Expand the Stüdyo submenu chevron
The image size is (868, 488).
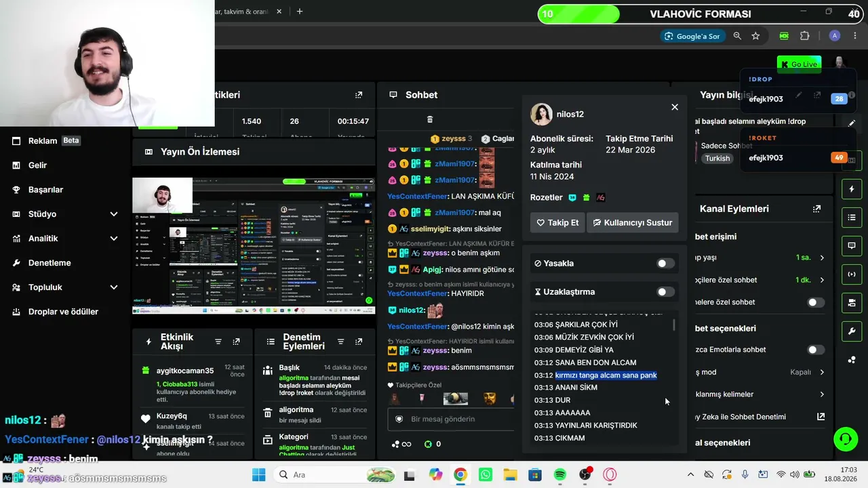tap(114, 214)
